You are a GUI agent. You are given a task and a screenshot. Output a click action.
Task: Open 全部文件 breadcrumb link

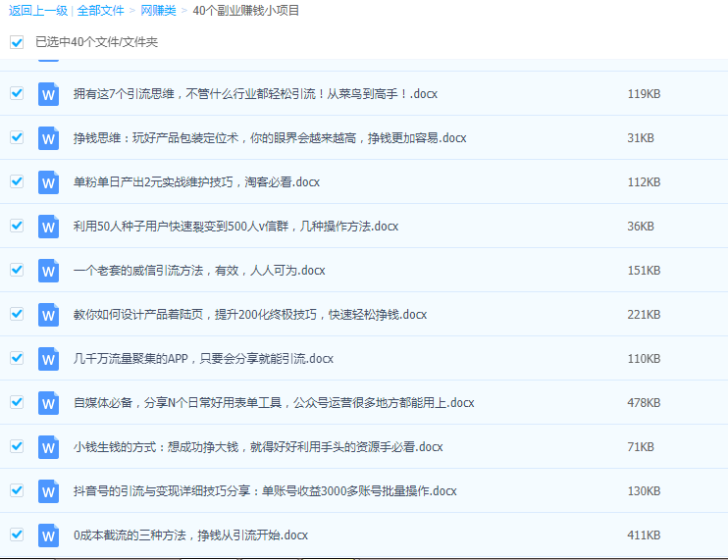pyautogui.click(x=101, y=11)
